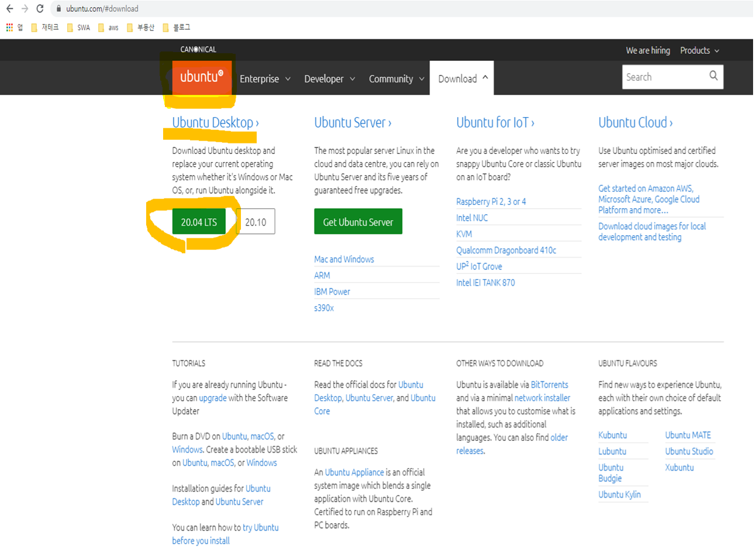Open the SWA bookmark folder

click(78, 28)
